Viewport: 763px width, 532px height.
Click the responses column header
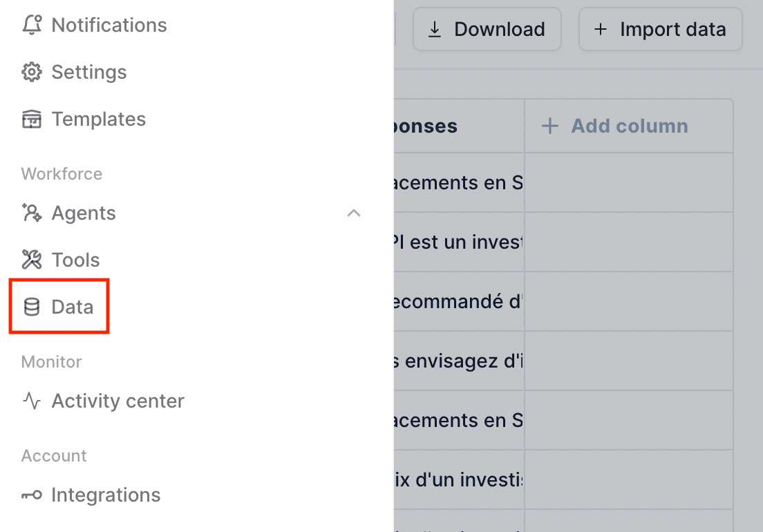point(459,126)
